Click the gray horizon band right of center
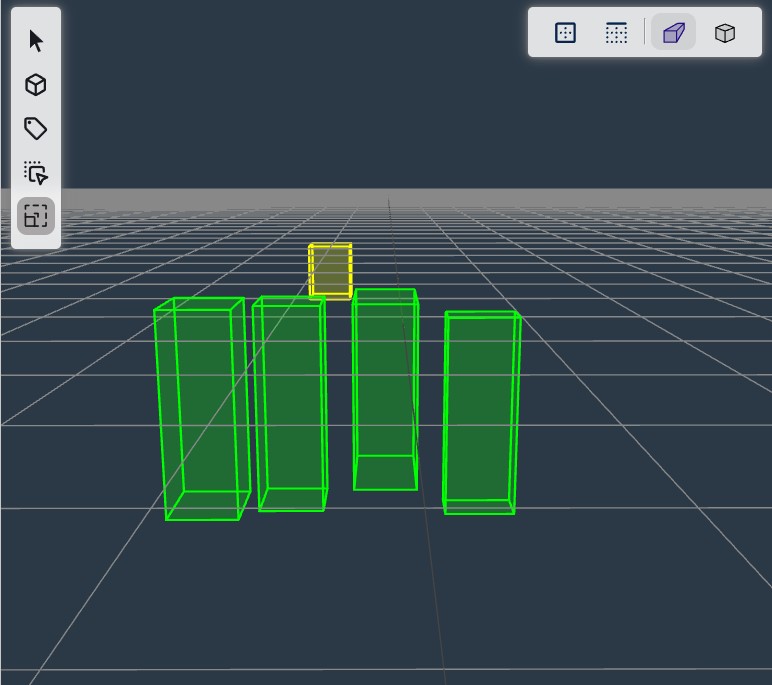 pos(600,195)
